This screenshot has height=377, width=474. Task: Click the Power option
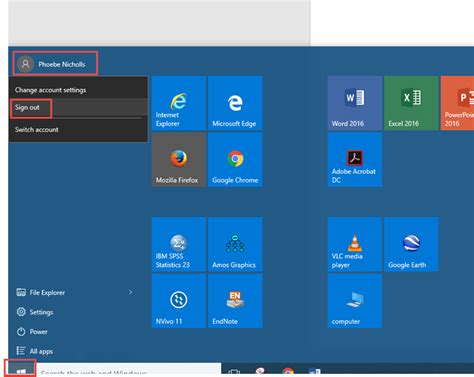[32, 332]
